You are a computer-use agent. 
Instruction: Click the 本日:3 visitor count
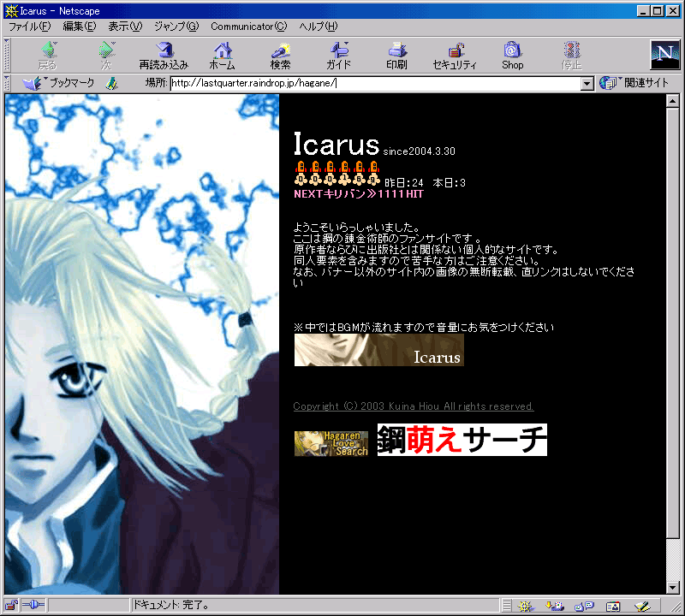pos(449,182)
